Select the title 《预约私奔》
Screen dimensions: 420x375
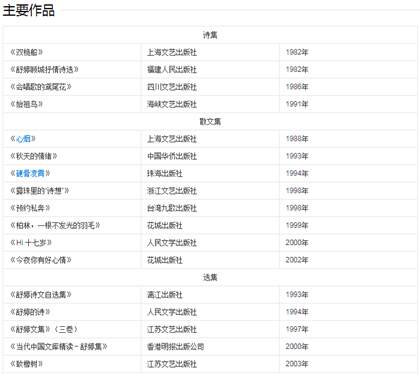click(30, 208)
